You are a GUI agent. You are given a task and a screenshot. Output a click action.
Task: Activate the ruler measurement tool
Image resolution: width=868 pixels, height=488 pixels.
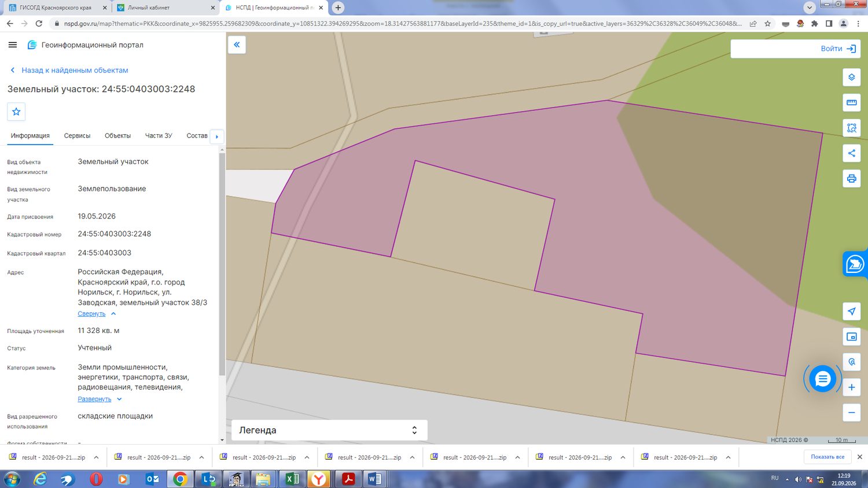(x=852, y=103)
